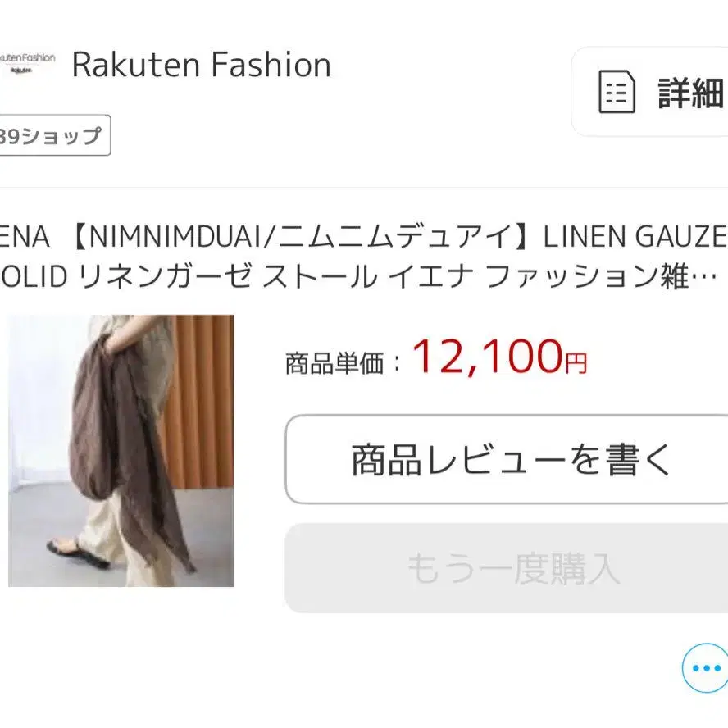Open the Rakuten Fashion shop name link
Image resolution: width=728 pixels, height=728 pixels.
(x=202, y=65)
